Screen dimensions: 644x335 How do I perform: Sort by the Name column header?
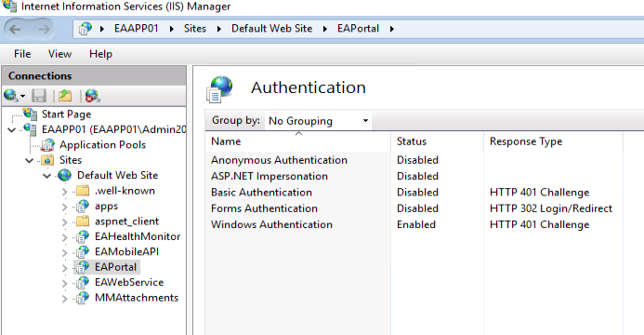click(298, 141)
